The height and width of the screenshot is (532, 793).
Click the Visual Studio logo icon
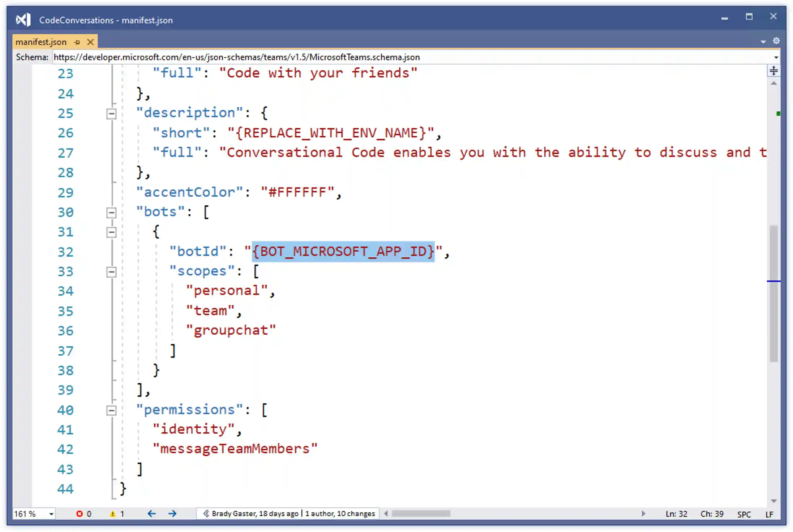point(23,20)
